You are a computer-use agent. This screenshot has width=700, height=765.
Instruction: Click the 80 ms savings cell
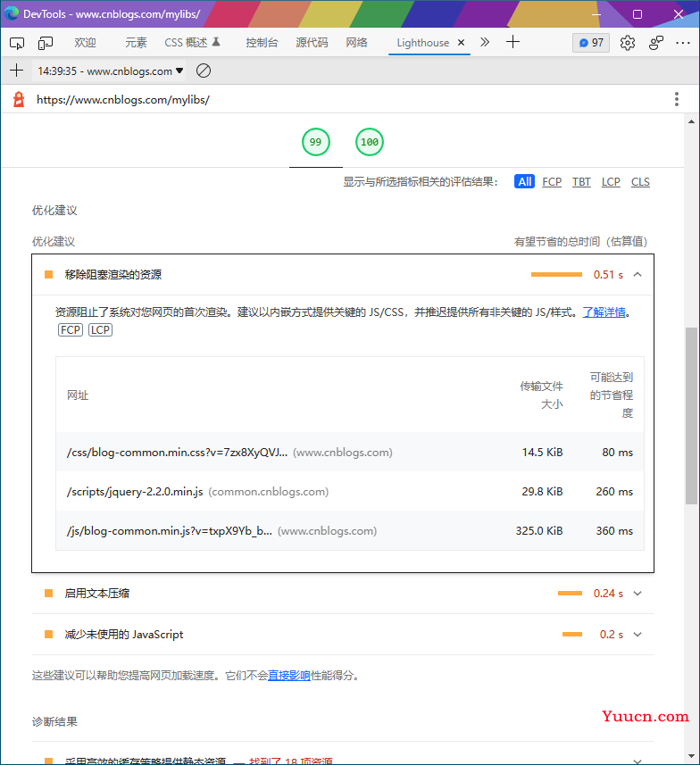pyautogui.click(x=618, y=453)
